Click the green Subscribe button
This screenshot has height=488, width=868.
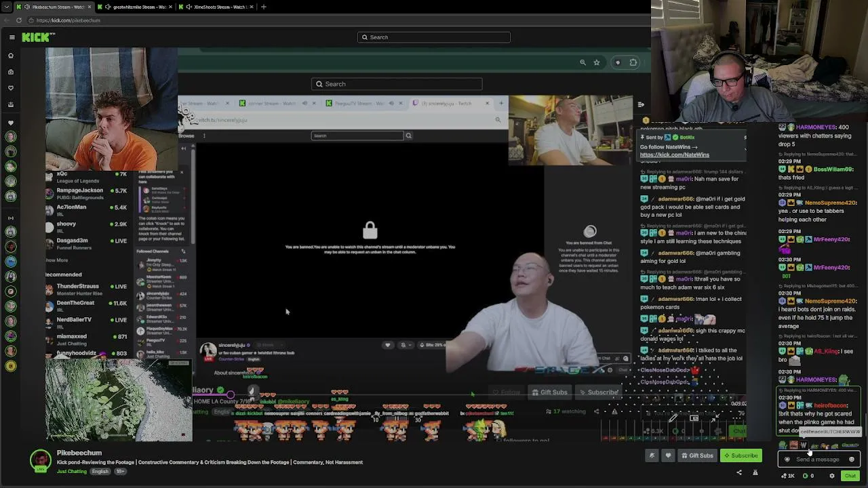(741, 455)
